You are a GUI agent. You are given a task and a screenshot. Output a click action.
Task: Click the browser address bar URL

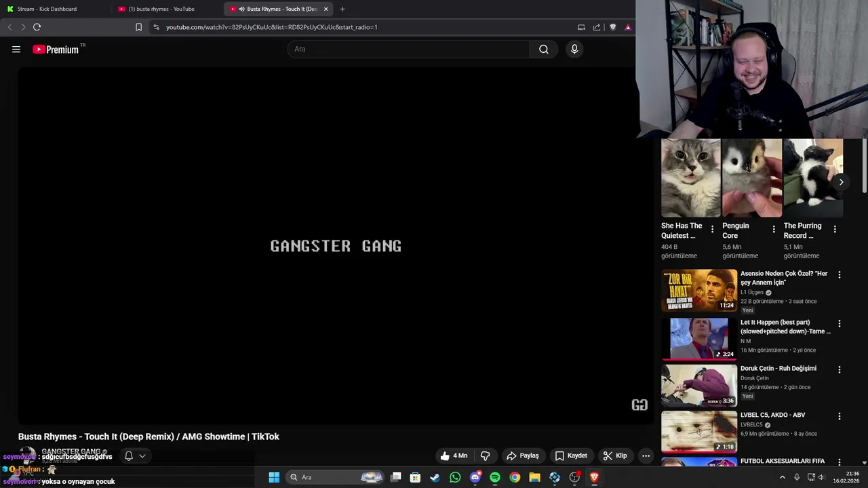point(271,27)
